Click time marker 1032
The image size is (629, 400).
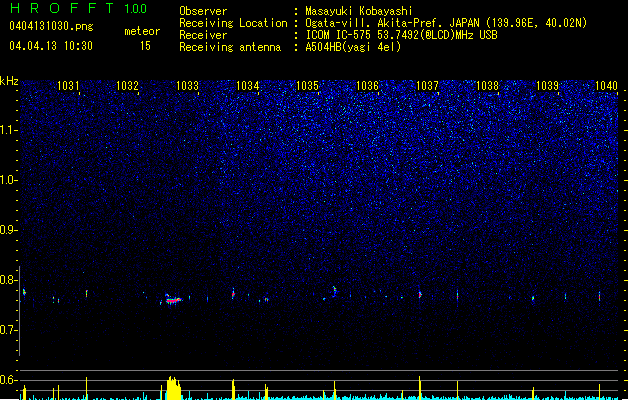click(127, 86)
